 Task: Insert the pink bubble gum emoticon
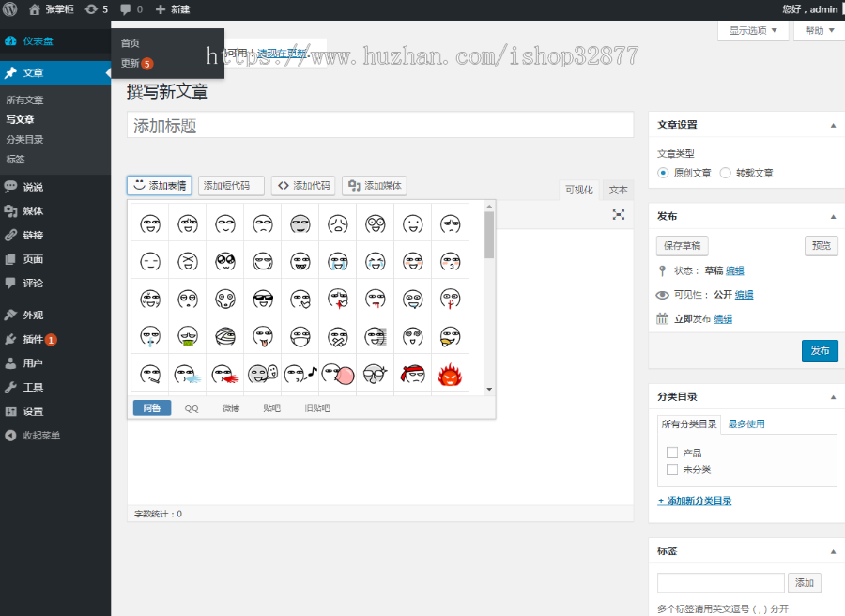pos(338,374)
